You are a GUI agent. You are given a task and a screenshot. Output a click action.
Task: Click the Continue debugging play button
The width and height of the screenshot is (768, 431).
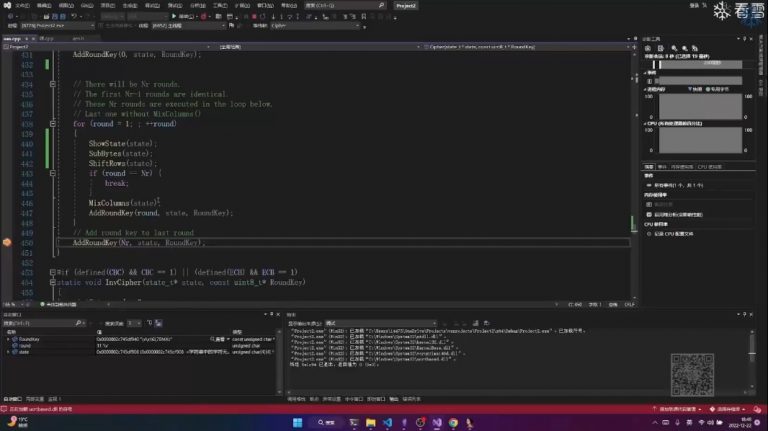[x=176, y=16]
